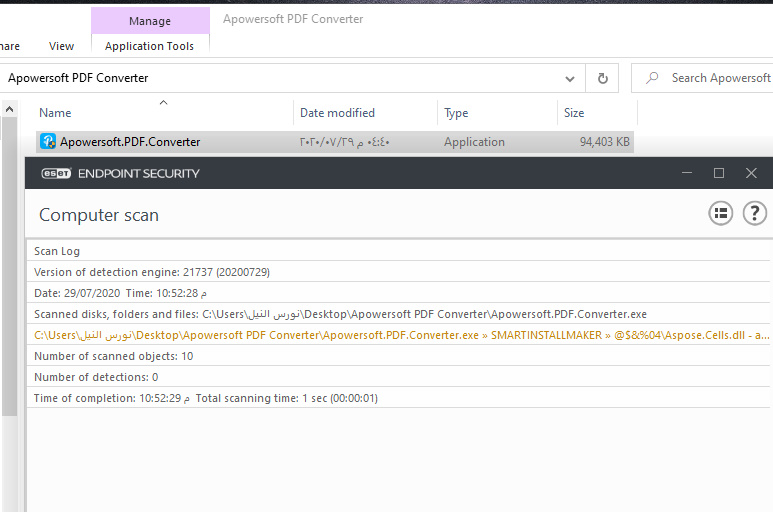Refresh the folder with the refresh icon

602,78
